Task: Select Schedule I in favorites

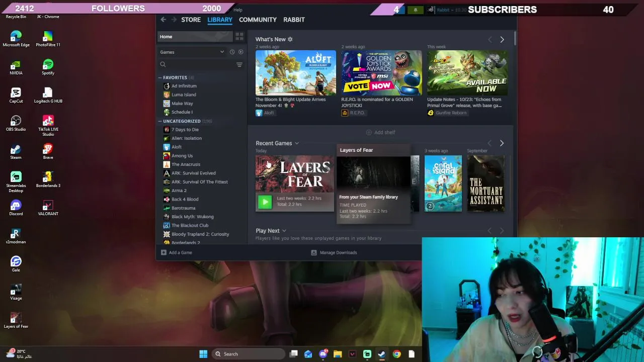Action: tap(182, 112)
